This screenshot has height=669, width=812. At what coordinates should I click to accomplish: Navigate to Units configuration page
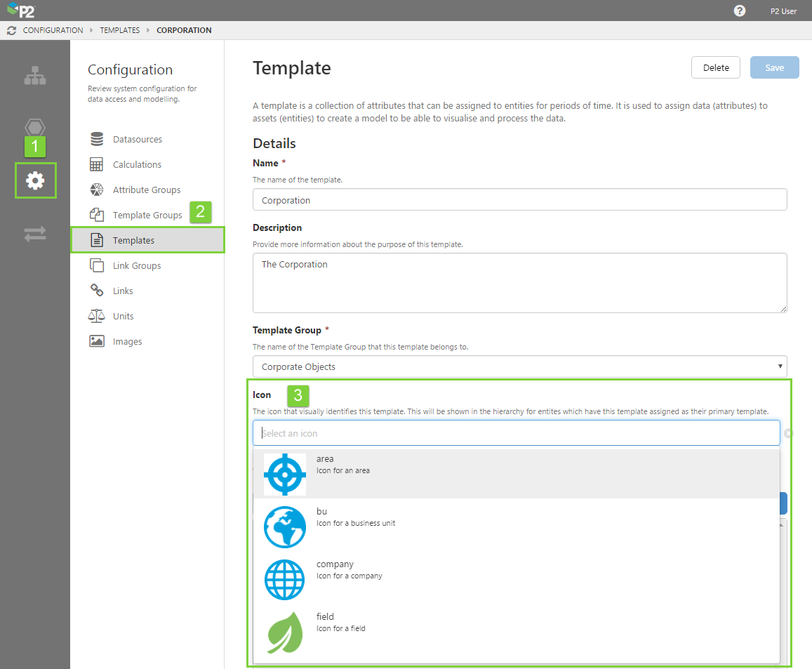tap(123, 317)
